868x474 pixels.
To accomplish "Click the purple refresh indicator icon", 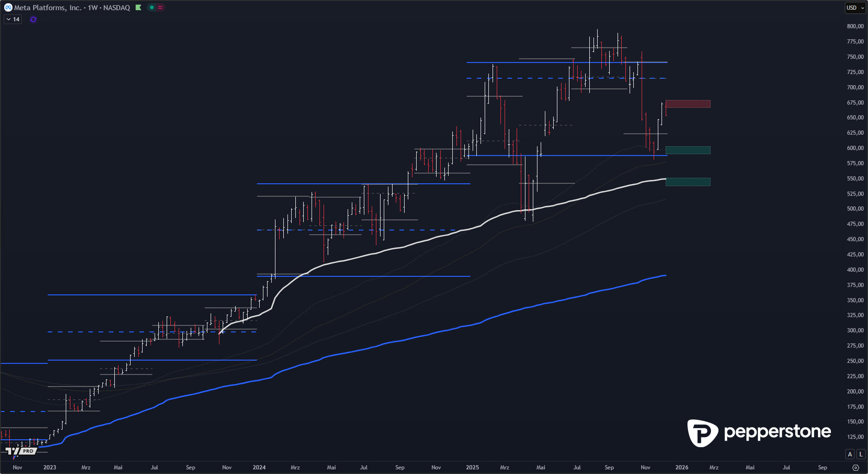I will (x=33, y=19).
